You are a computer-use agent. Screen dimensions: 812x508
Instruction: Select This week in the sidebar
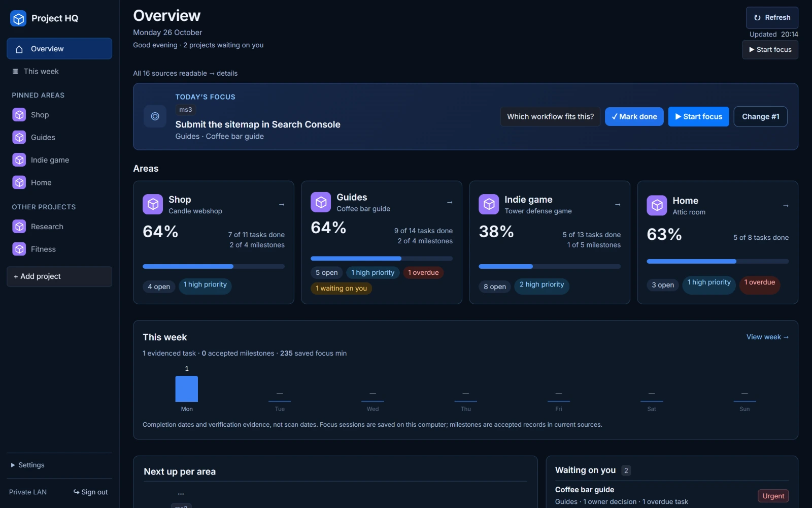click(59, 71)
